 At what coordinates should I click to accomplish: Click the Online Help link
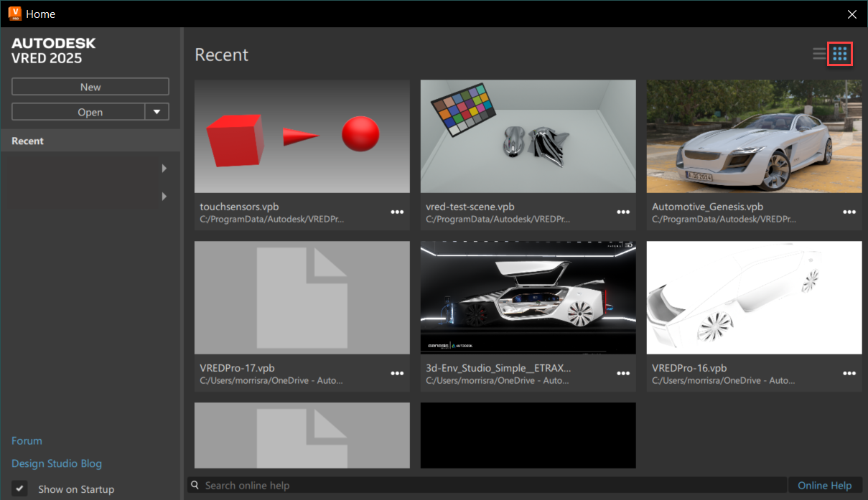[825, 485]
